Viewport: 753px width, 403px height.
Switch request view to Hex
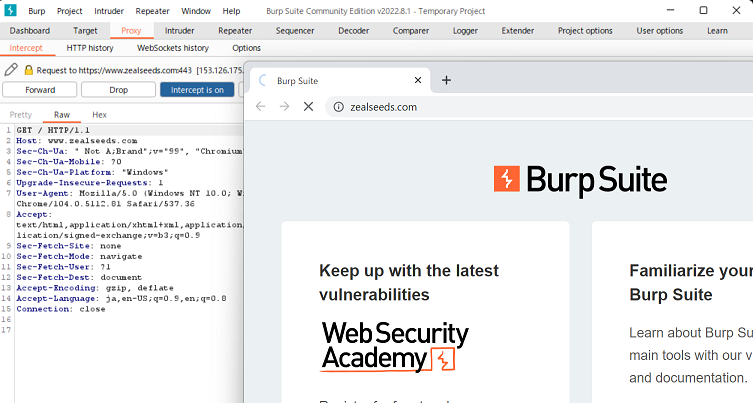coord(99,115)
